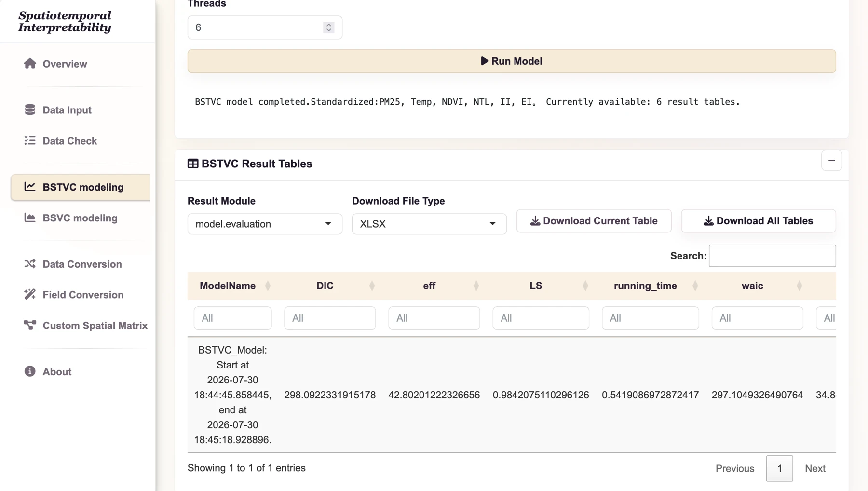This screenshot has height=491, width=868.
Task: Focus the ModelName column filter box
Action: point(232,318)
